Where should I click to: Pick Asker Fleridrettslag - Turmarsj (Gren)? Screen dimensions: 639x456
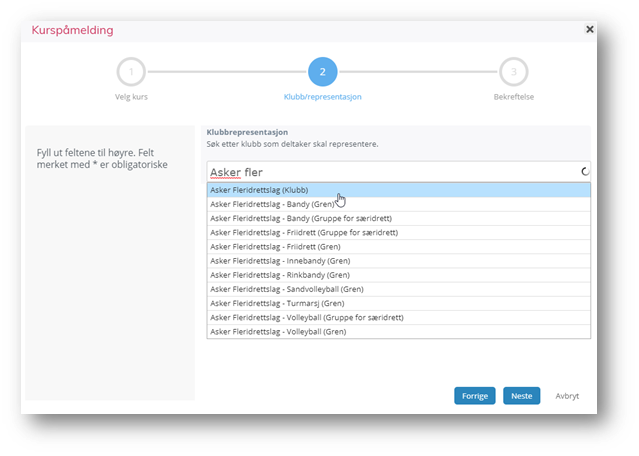point(398,303)
